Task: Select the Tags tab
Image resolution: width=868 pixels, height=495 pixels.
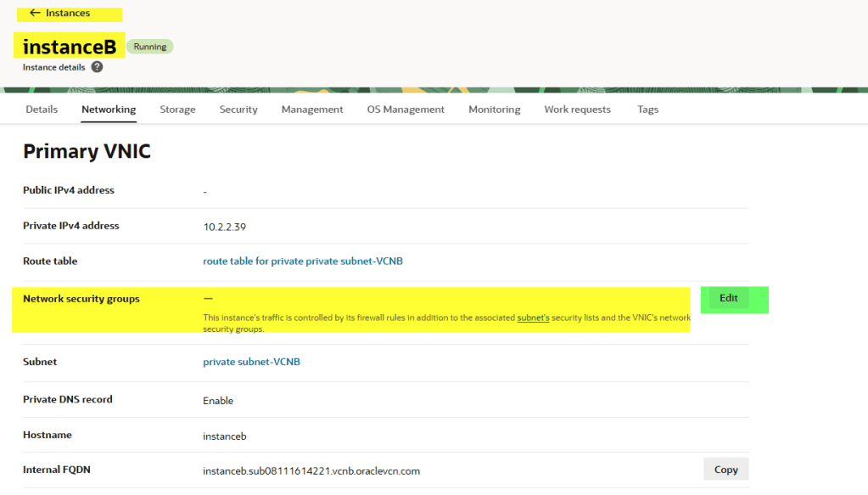Action: [x=647, y=110]
